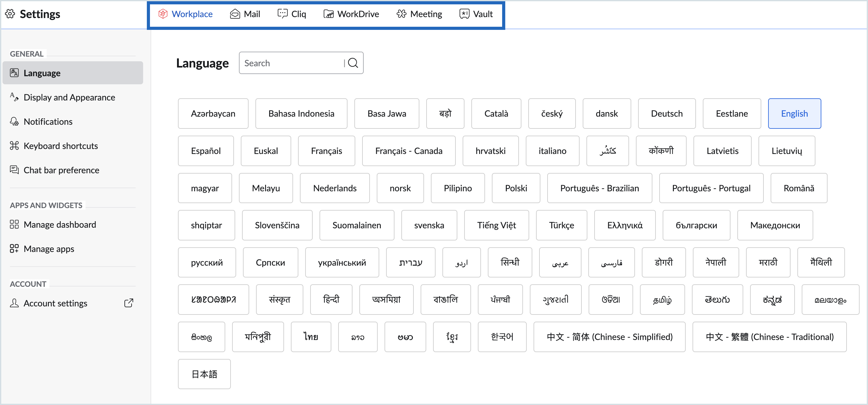Choose Nederlands language
Viewport: 868px width, 405px height.
tap(334, 188)
